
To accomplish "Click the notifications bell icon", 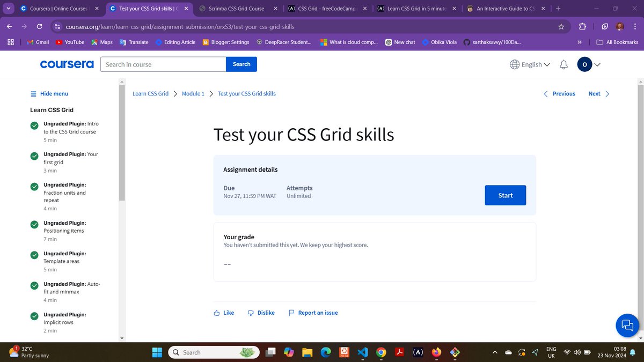I will tap(563, 64).
